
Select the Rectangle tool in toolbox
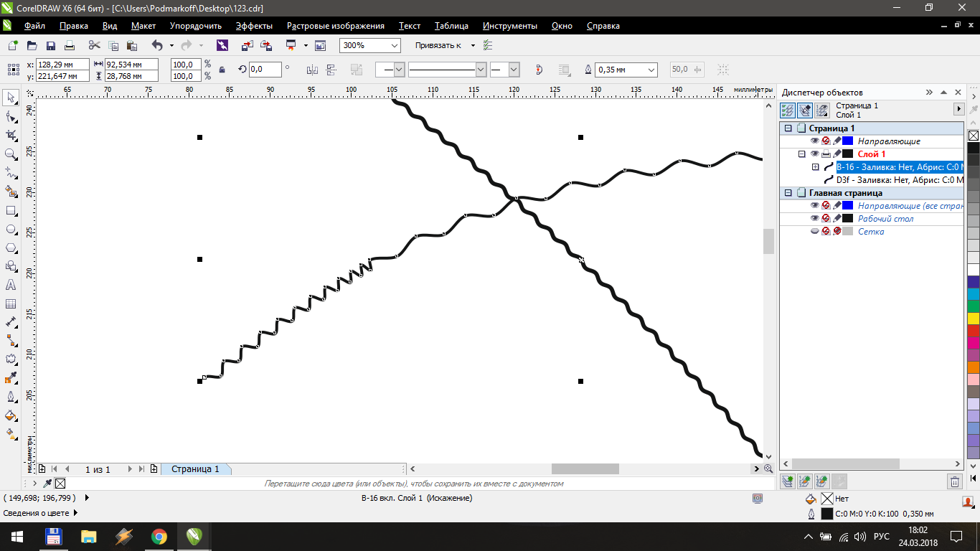point(11,211)
